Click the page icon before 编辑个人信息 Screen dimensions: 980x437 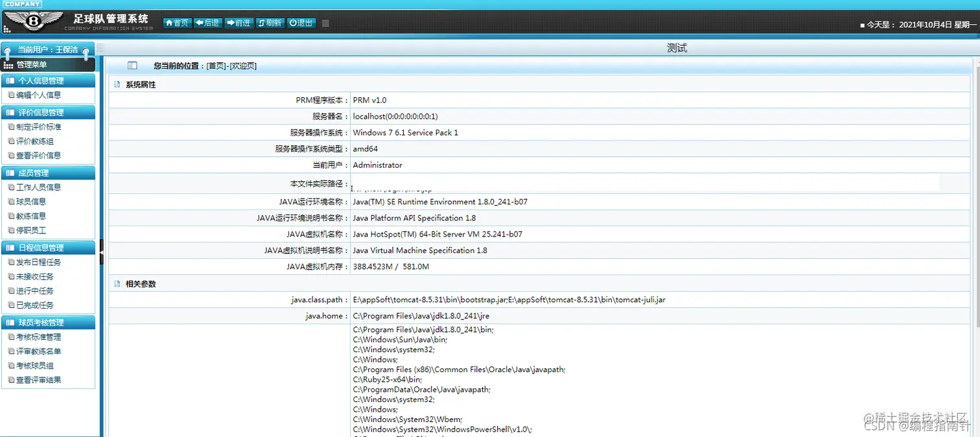point(11,95)
